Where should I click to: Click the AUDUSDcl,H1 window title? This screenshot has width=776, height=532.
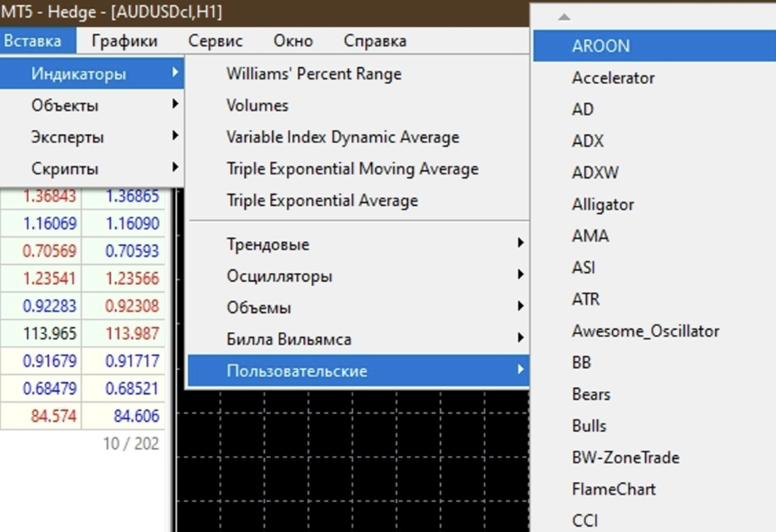point(167,11)
